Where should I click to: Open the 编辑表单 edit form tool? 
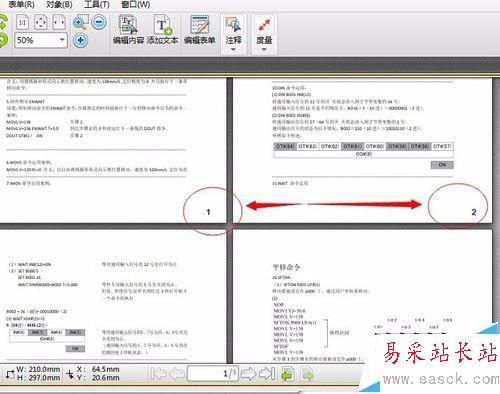click(x=199, y=30)
